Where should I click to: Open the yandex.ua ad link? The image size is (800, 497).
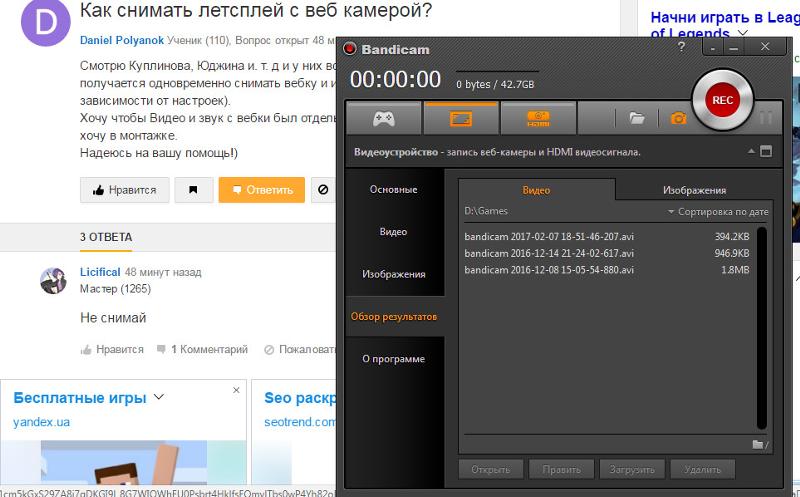[41, 422]
